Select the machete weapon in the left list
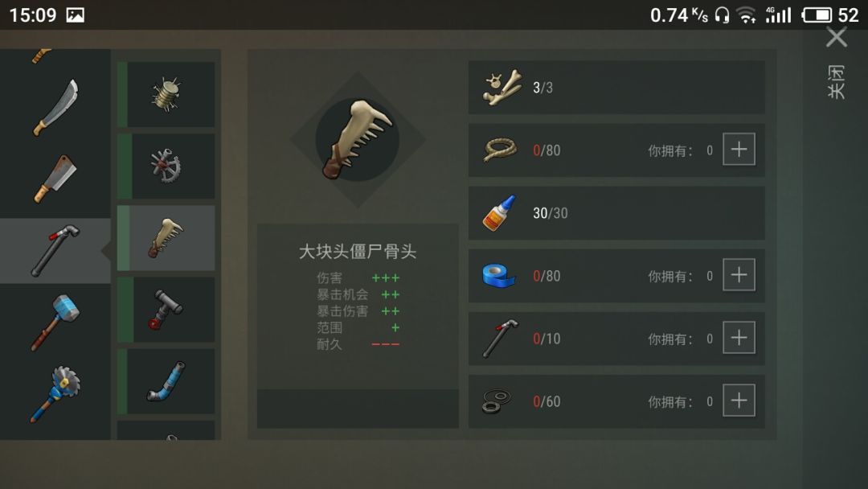The height and width of the screenshot is (489, 868). click(56, 108)
